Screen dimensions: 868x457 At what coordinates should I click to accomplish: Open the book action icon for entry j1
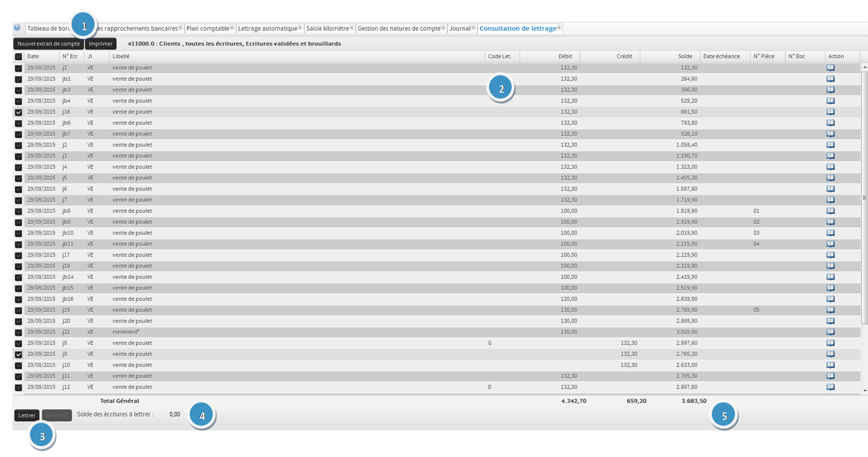(830, 67)
